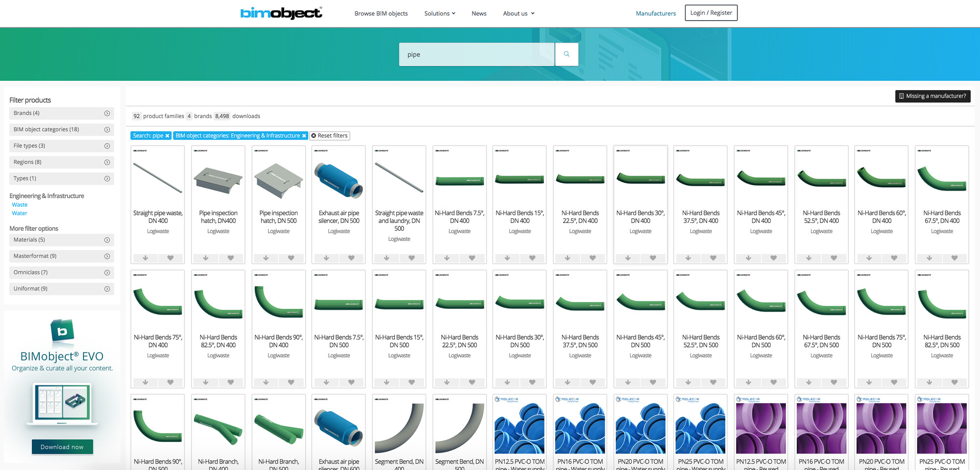This screenshot has width=980, height=470.
Task: Open the Solutions menu
Action: coord(440,13)
